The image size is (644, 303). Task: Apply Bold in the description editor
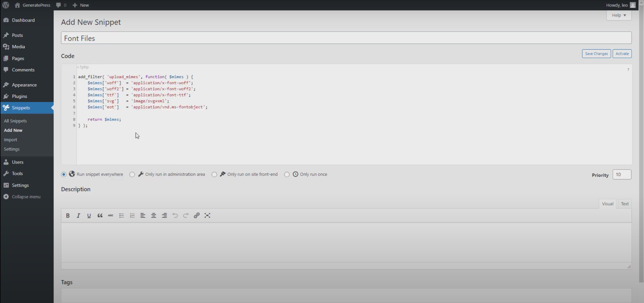coord(67,215)
